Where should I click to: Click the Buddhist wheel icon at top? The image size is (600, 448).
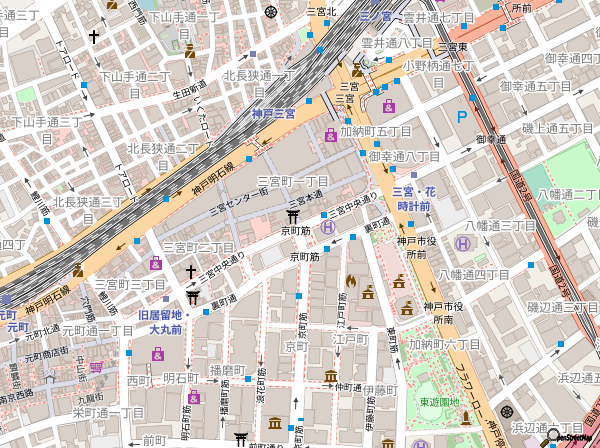tap(271, 12)
